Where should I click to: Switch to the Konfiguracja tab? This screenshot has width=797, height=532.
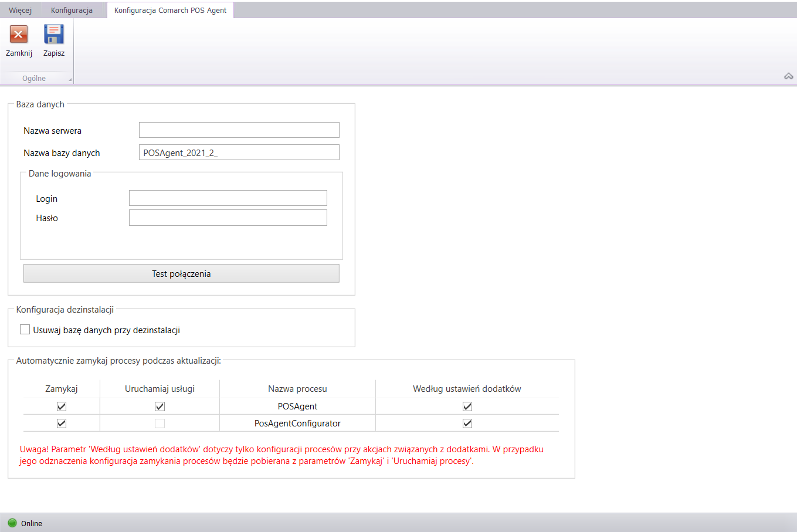(72, 10)
